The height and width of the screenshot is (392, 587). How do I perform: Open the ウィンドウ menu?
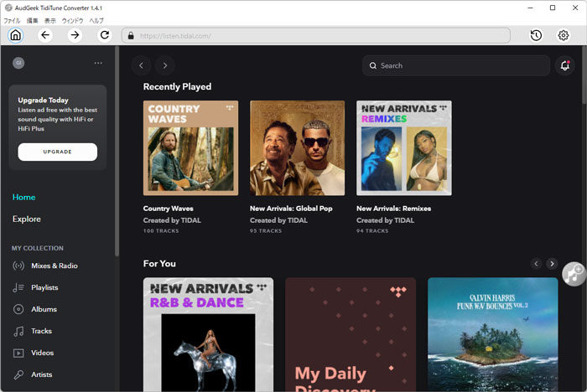(x=72, y=21)
